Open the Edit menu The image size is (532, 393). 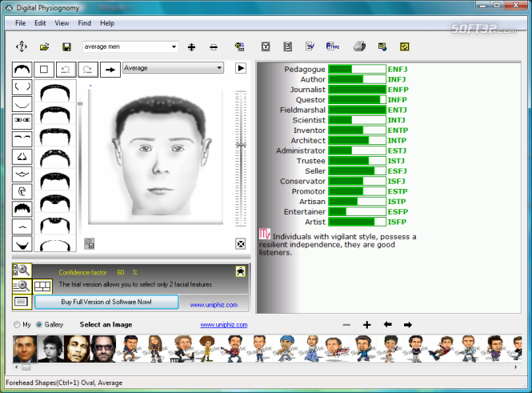click(40, 23)
